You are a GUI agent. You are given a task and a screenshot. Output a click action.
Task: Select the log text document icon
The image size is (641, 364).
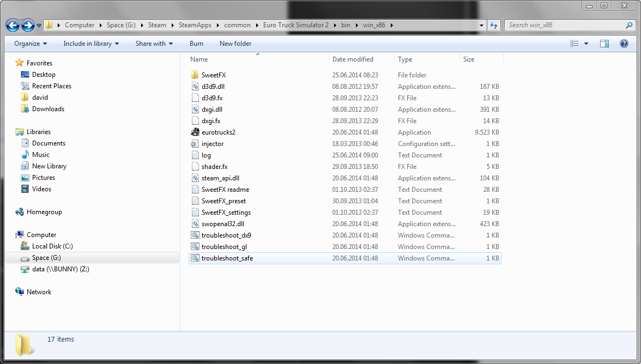pyautogui.click(x=195, y=155)
